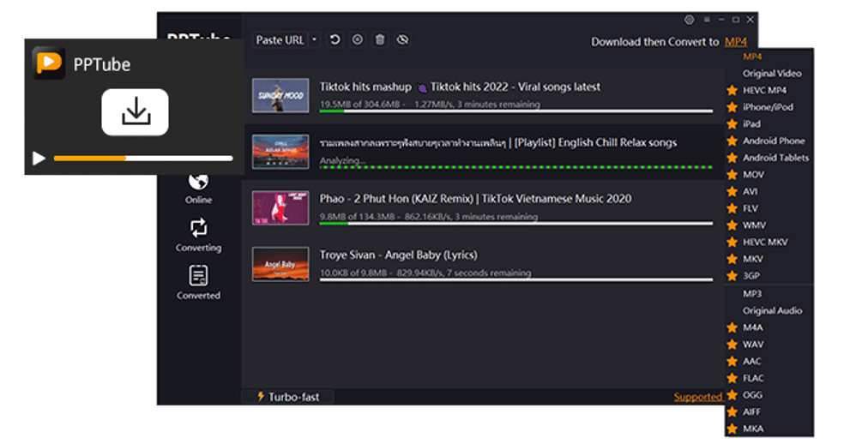Viewport: 868px width, 444px height.
Task: Click the orange playback bar on PPTube card
Action: tap(143, 159)
